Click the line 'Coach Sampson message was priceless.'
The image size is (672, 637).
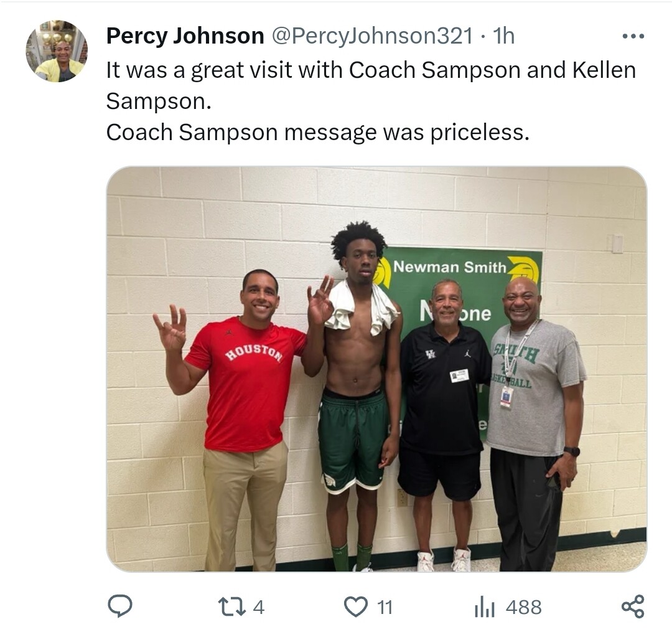(x=317, y=132)
